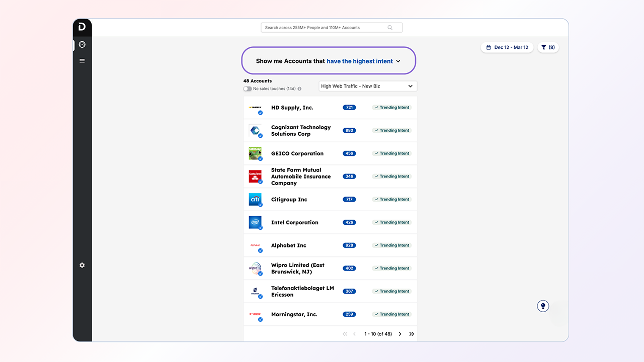Viewport: 644px width, 362px height.
Task: Toggle No sales touches (14d) switch
Action: tap(248, 89)
